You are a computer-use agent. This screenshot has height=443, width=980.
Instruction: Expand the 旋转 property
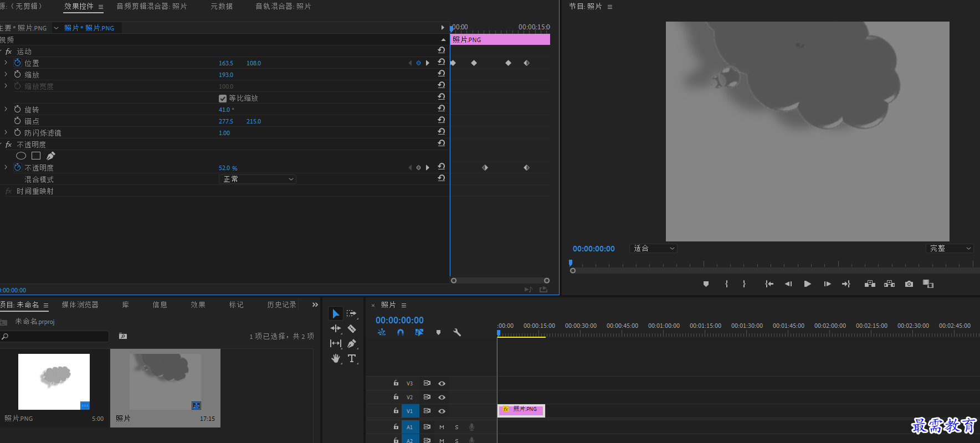click(6, 109)
